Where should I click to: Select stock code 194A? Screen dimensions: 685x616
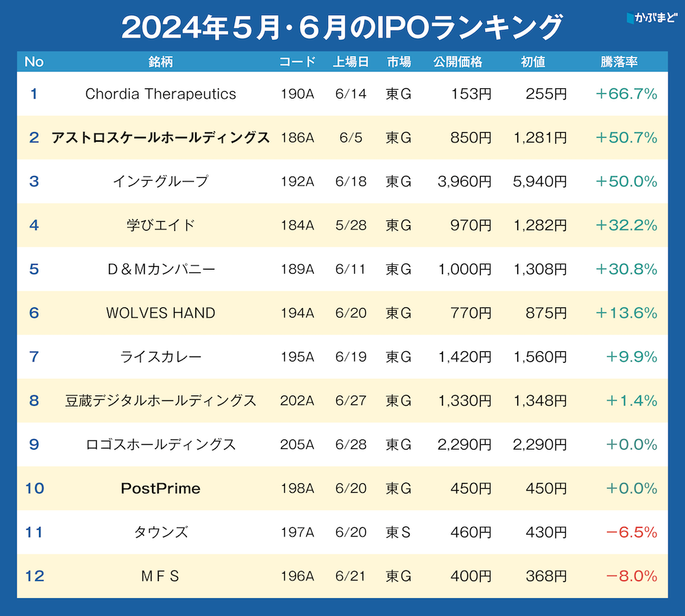[x=297, y=313]
